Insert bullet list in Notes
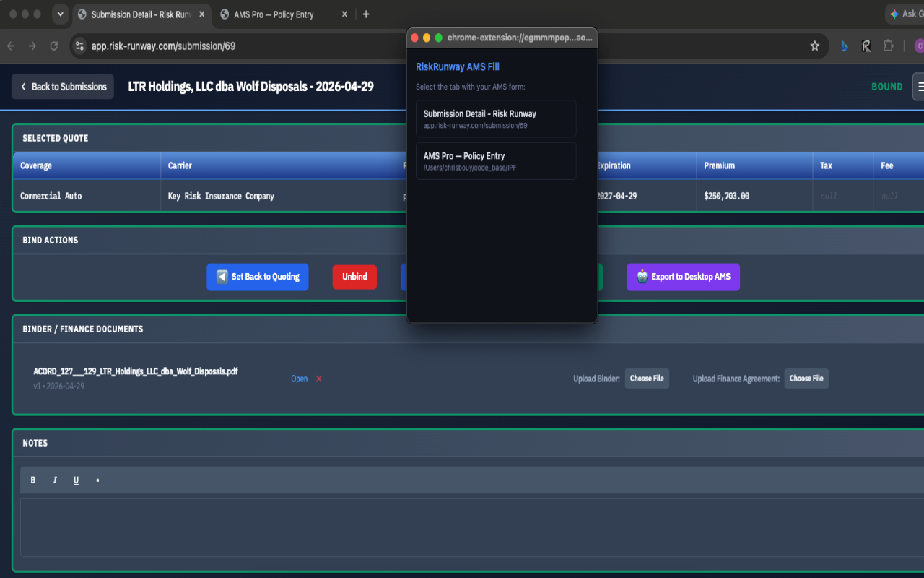The height and width of the screenshot is (578, 924). (x=97, y=480)
